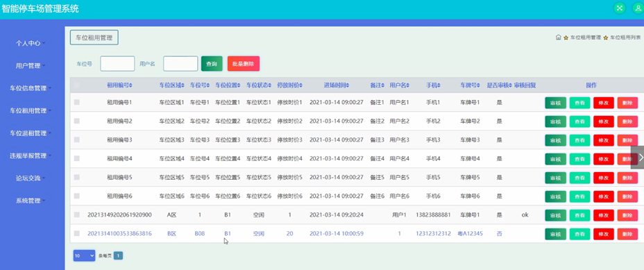Sort by 租用编号 column arrows
The height and width of the screenshot is (270, 644).
130,85
